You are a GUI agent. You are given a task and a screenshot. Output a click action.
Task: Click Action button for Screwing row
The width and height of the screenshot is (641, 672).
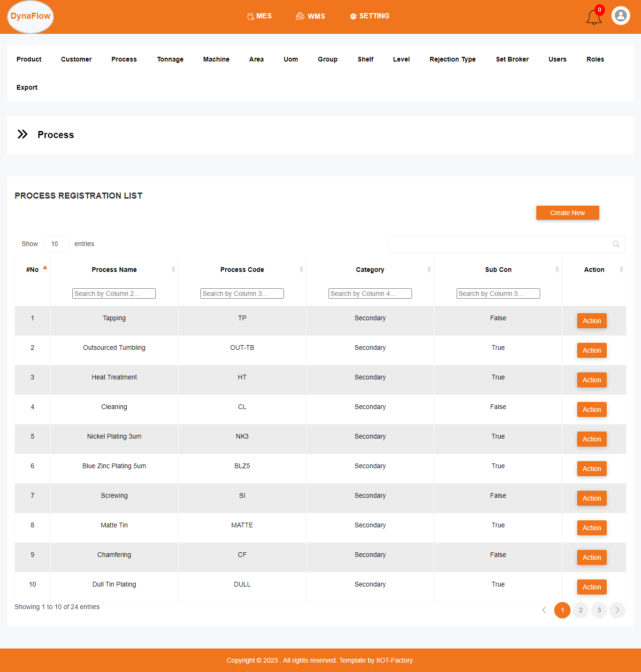pos(592,498)
